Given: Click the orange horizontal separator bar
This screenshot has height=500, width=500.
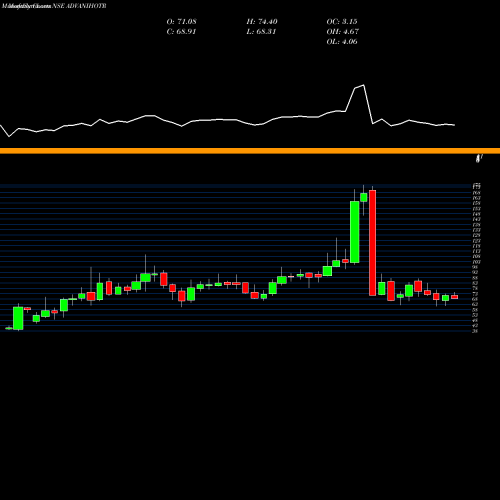Looking at the screenshot, I should 250,151.
